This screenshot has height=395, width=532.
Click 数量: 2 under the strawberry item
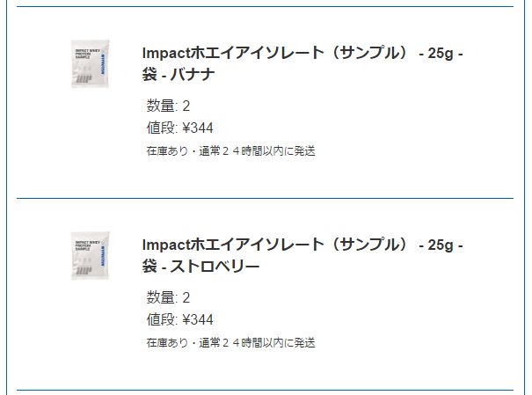coord(168,297)
